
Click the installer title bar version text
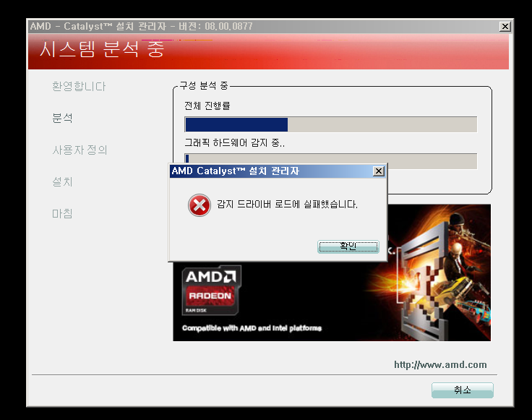(x=141, y=27)
